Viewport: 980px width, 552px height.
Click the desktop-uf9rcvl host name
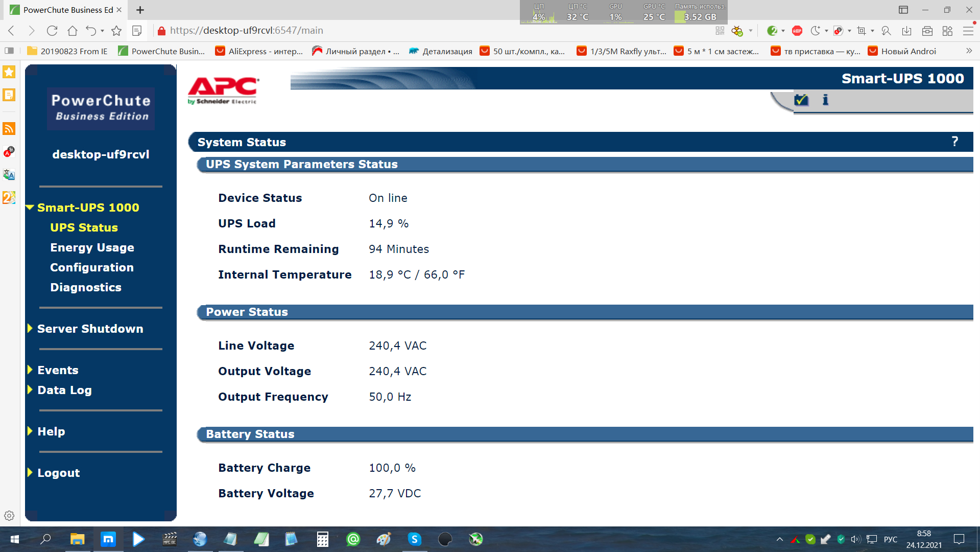pyautogui.click(x=101, y=154)
